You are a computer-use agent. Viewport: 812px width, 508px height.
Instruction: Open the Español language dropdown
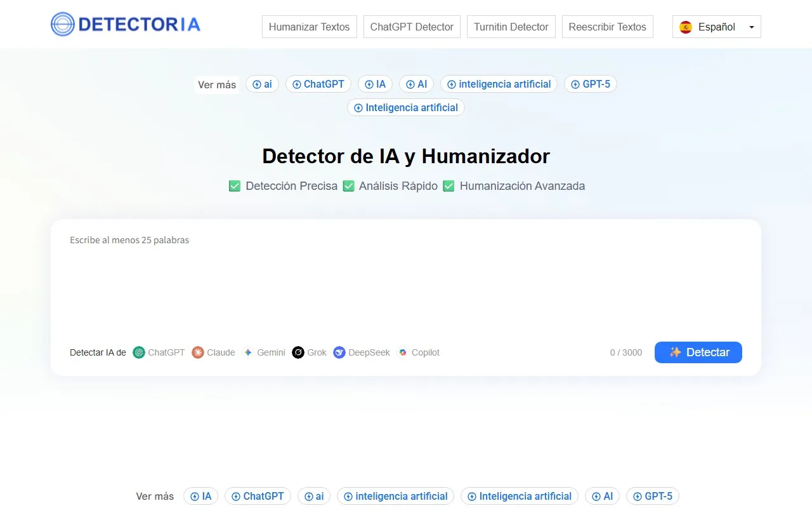(751, 27)
